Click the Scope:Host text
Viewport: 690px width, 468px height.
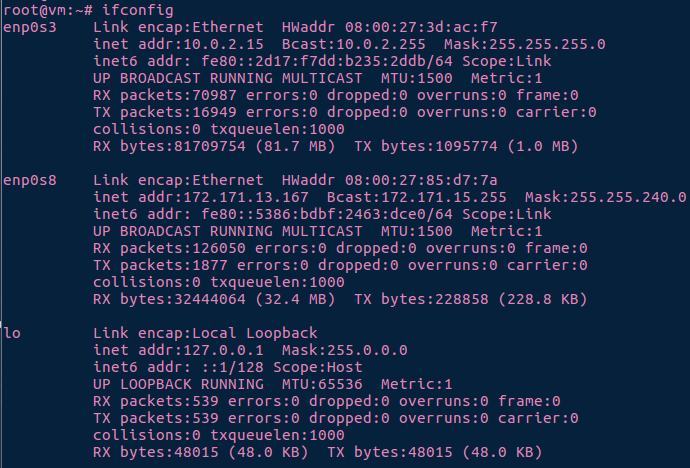318,367
